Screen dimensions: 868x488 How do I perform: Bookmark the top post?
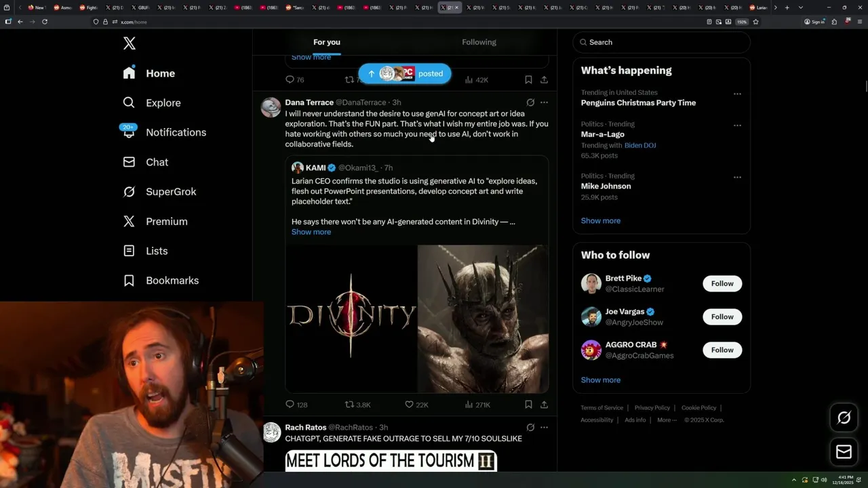528,80
